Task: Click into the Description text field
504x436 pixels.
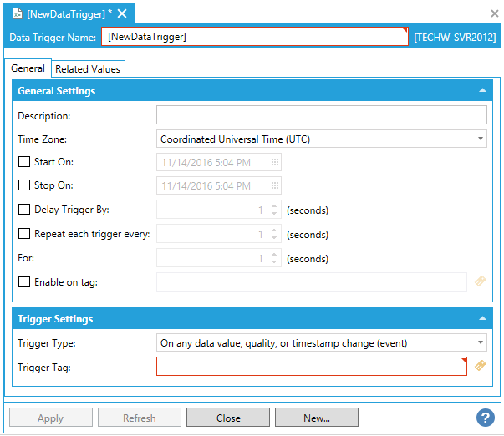Action: (321, 115)
